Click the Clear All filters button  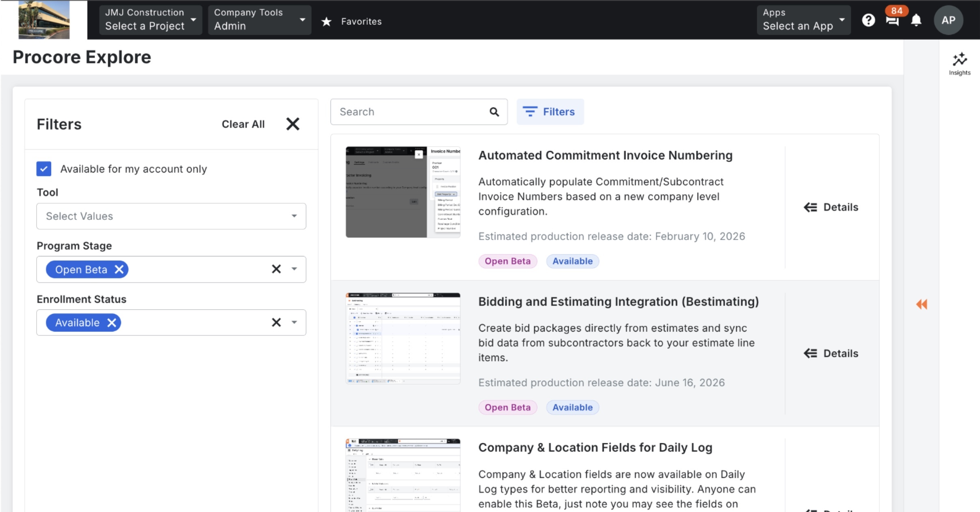243,124
